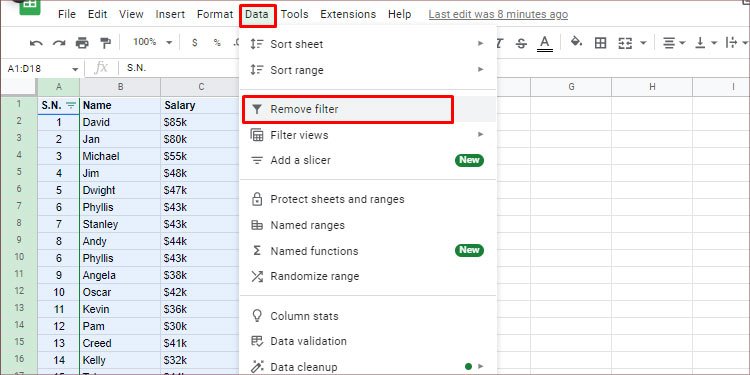Format as percent with % button
Viewport: 750px width, 375px height.
point(217,43)
